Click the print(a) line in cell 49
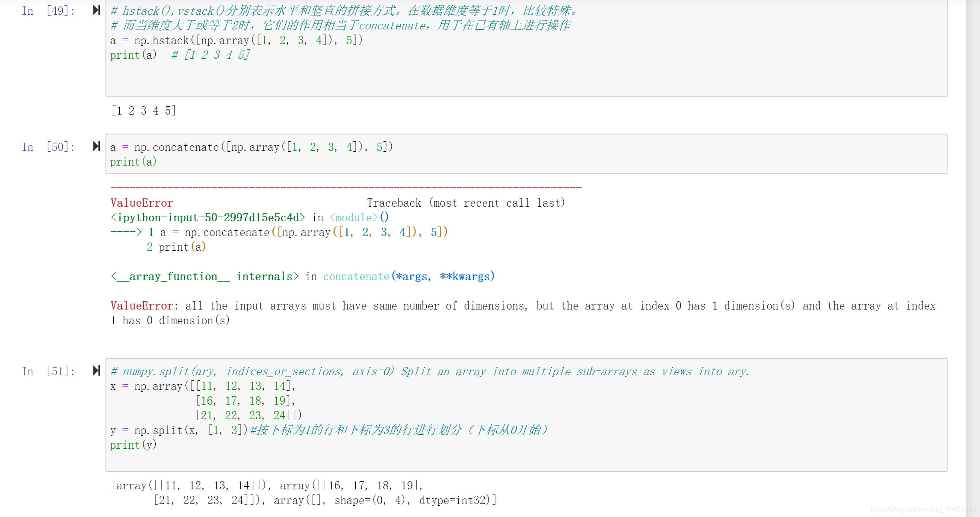Screen dimensions: 980x517 (180, 55)
